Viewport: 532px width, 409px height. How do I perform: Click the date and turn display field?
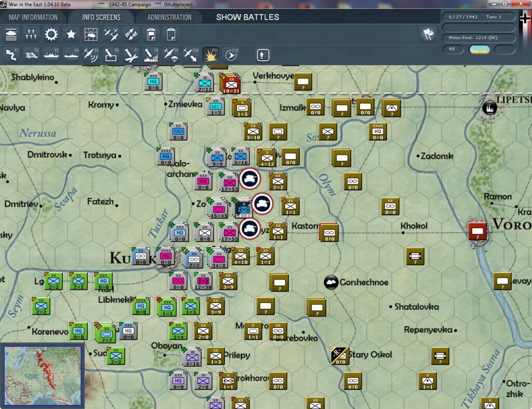click(x=478, y=17)
